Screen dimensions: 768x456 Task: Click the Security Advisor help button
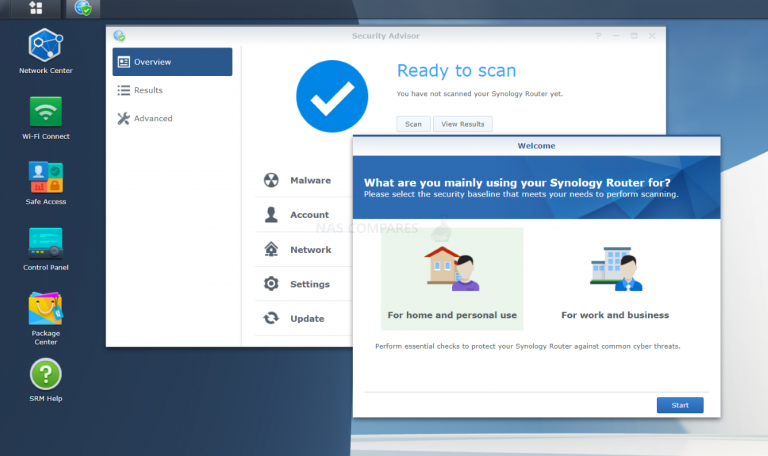[x=599, y=36]
